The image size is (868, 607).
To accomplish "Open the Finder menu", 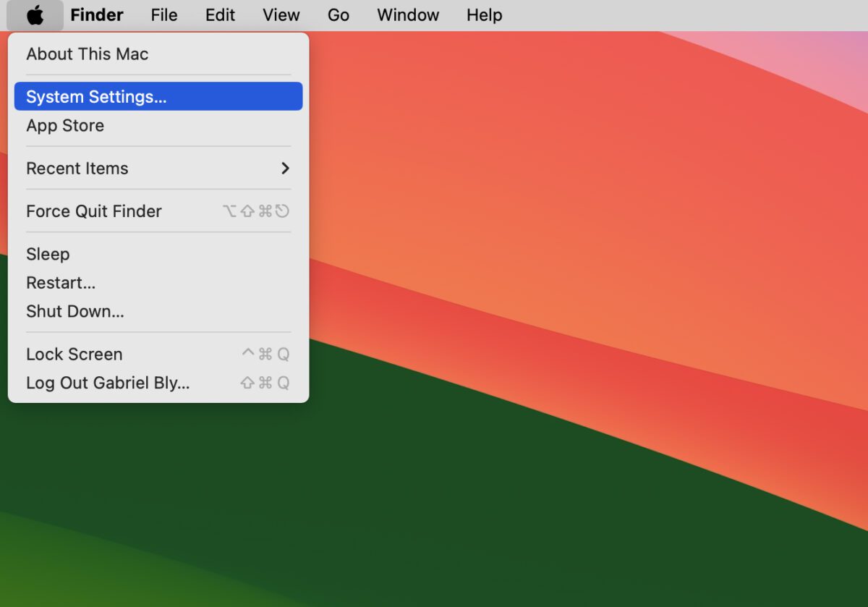I will [97, 15].
